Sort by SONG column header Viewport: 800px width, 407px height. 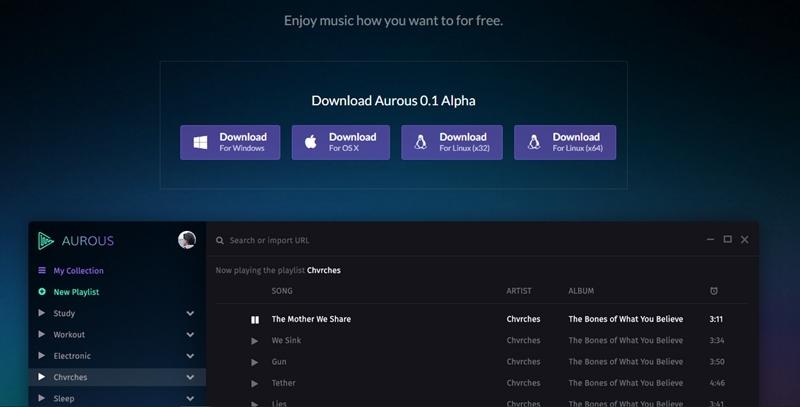(282, 291)
